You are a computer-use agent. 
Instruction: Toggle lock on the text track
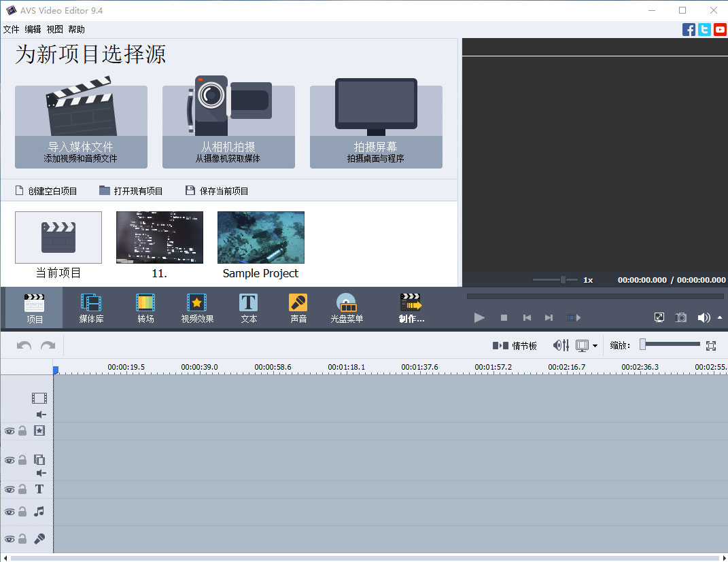[22, 489]
